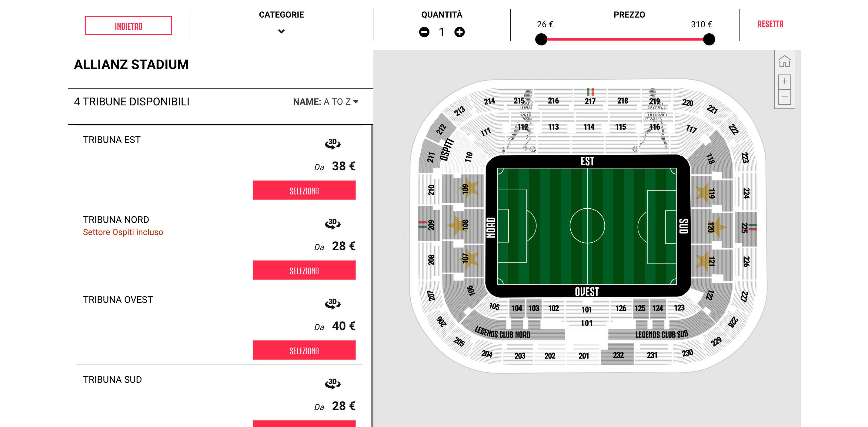
Task: Reset stadium map with home icon
Action: click(x=784, y=61)
